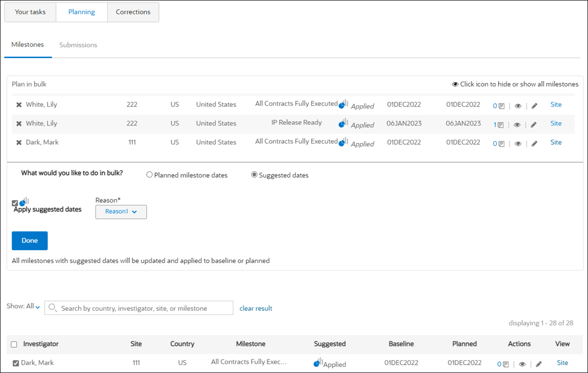Switch to the Submissions tab
The width and height of the screenshot is (588, 373).
pyautogui.click(x=78, y=44)
